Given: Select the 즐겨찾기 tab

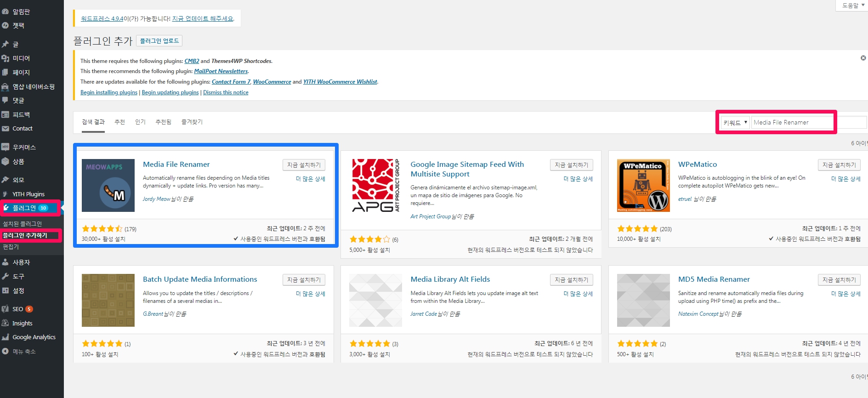Looking at the screenshot, I should 192,122.
